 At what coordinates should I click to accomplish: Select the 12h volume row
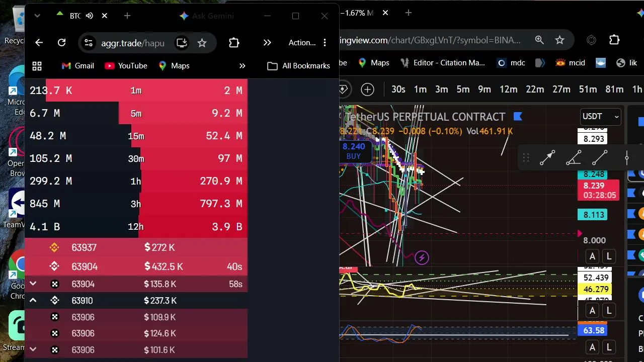click(x=136, y=227)
